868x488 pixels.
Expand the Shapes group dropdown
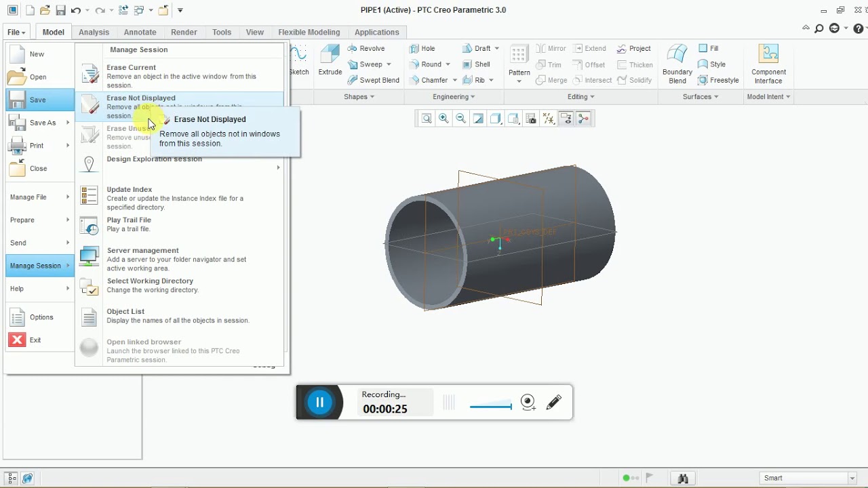(359, 97)
